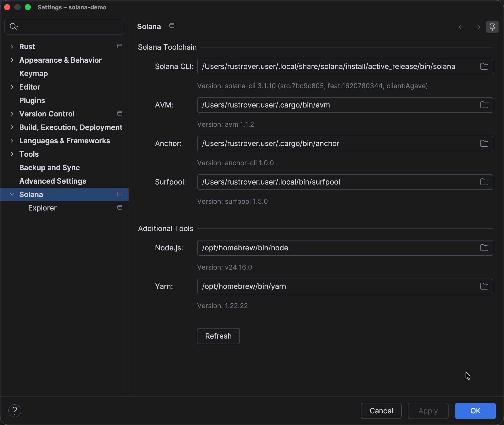Click the green zoom window button

(28, 7)
